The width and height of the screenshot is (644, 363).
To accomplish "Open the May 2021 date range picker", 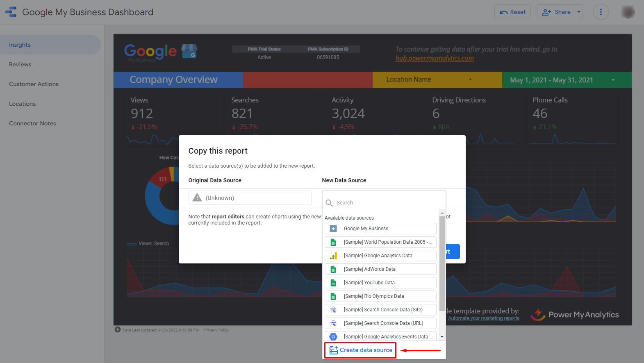I will point(566,80).
